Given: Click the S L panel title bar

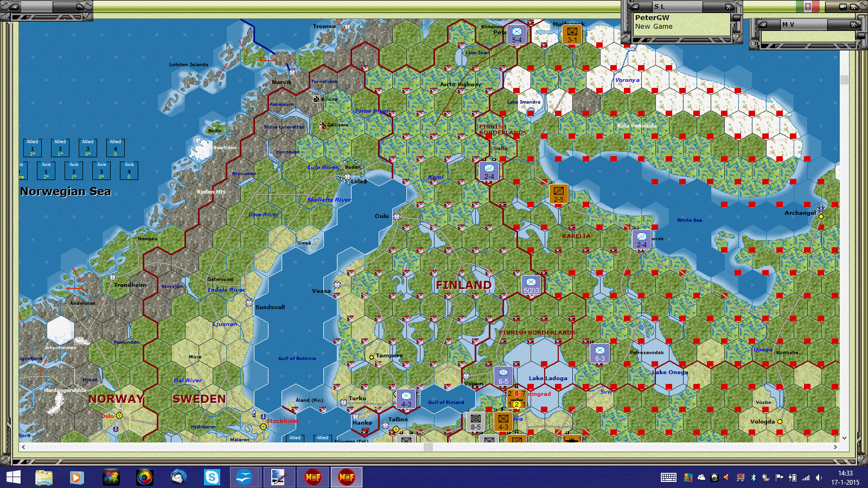Looking at the screenshot, I should pos(682,7).
